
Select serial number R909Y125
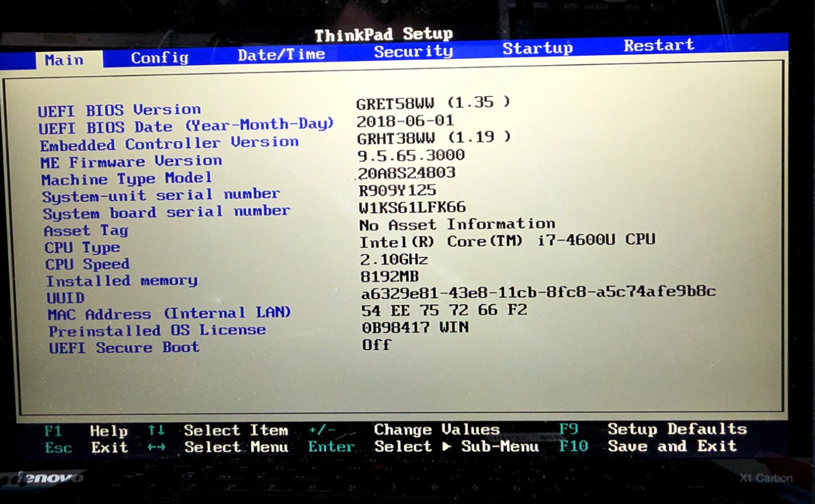pos(397,190)
